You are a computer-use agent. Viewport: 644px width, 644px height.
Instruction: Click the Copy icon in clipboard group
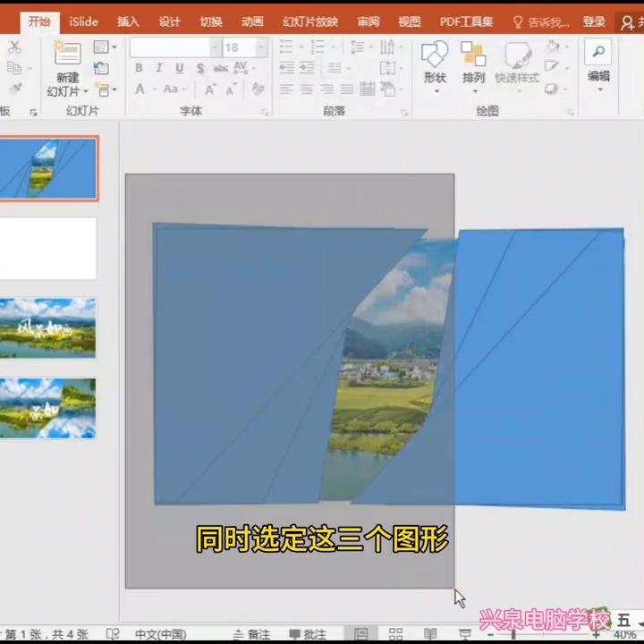point(14,68)
